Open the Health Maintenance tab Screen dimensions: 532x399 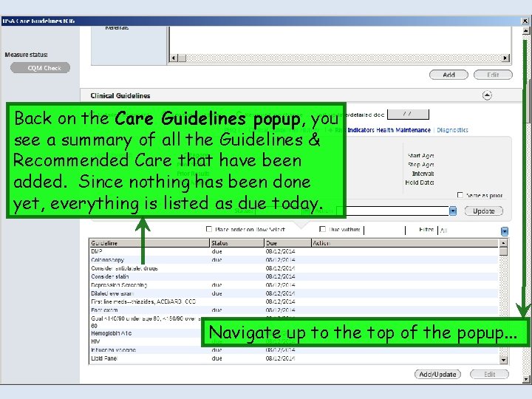click(403, 130)
